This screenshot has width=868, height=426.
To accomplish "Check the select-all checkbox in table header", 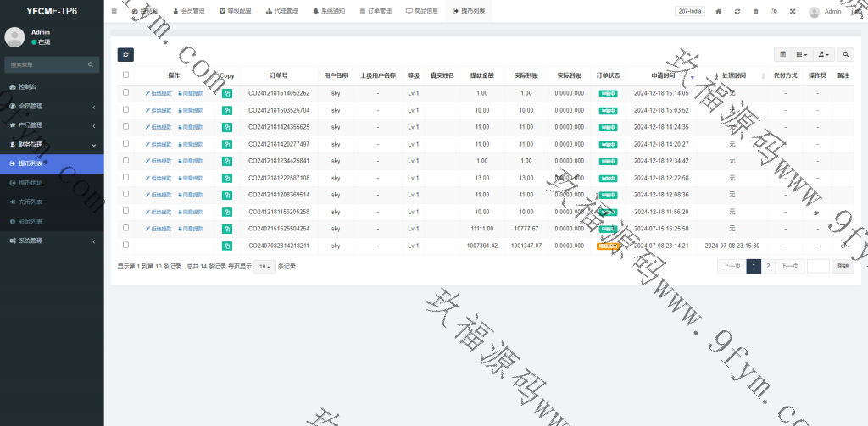I will 125,75.
